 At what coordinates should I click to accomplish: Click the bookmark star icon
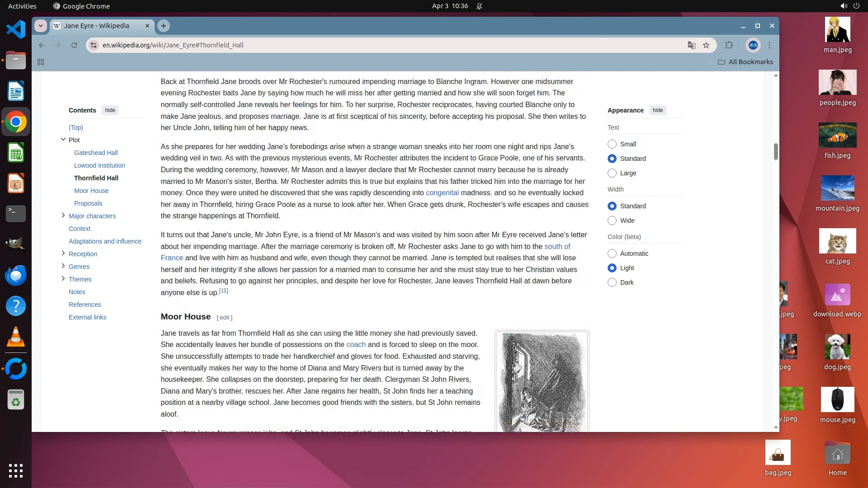pyautogui.click(x=706, y=45)
